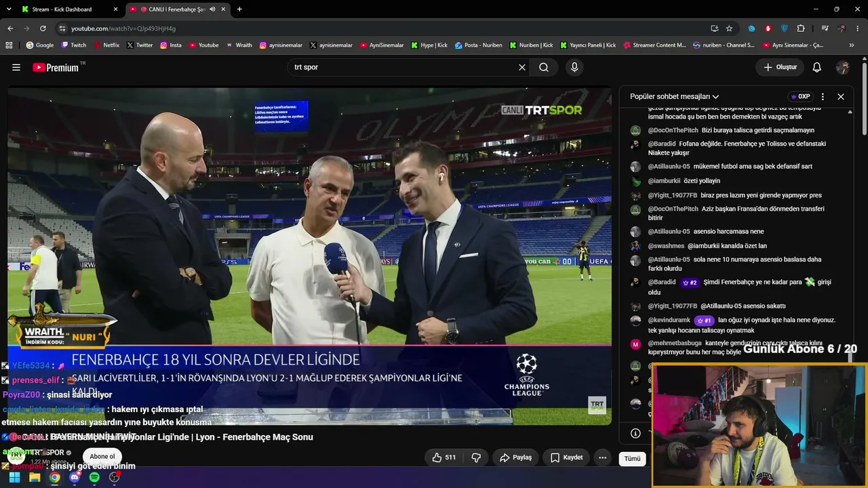Image resolution: width=868 pixels, height=488 pixels.
Task: Open YouTube account avatar menu
Action: [x=843, y=67]
